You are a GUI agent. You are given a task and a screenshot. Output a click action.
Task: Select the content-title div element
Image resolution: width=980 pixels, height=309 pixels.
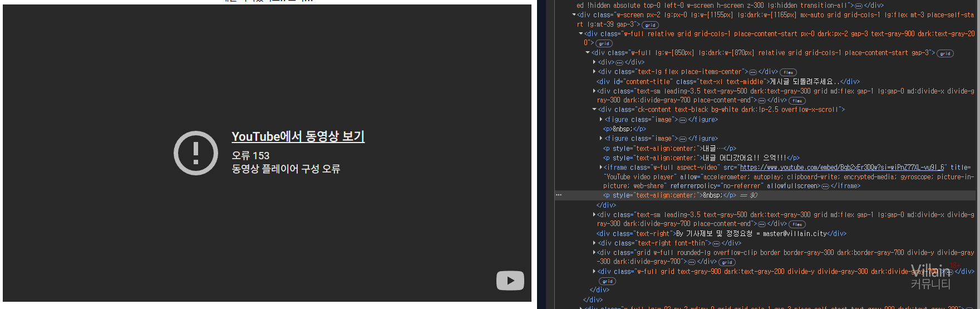coord(723,81)
